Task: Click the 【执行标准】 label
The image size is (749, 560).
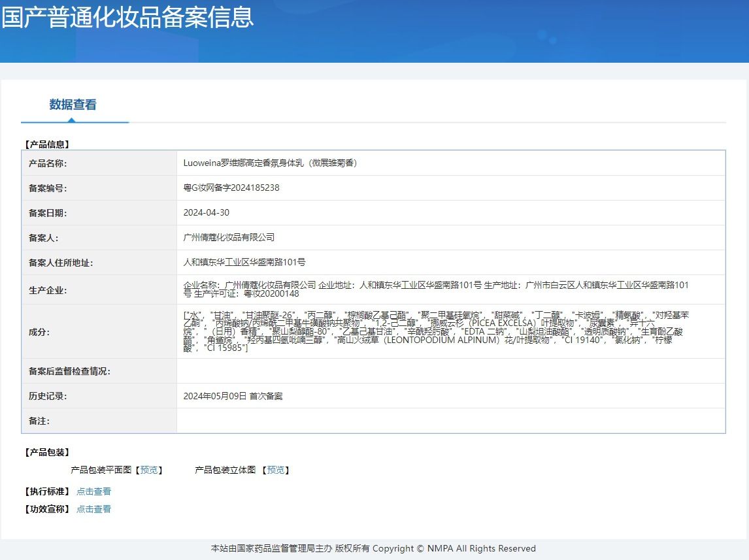Action: pos(47,491)
